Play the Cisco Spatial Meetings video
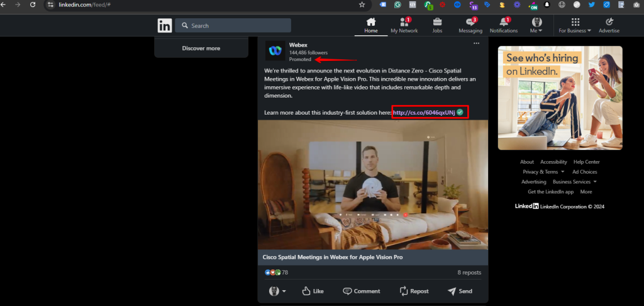Viewport: 644px width, 306px height. tap(373, 184)
